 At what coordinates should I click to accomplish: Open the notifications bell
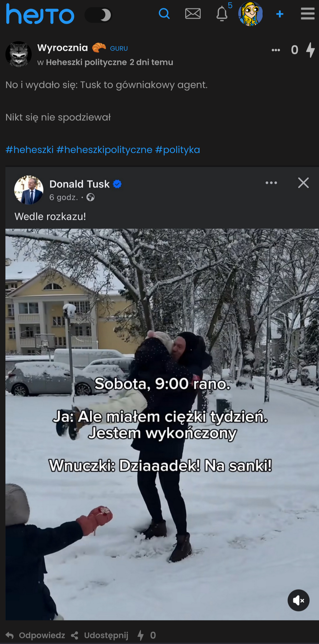[222, 14]
